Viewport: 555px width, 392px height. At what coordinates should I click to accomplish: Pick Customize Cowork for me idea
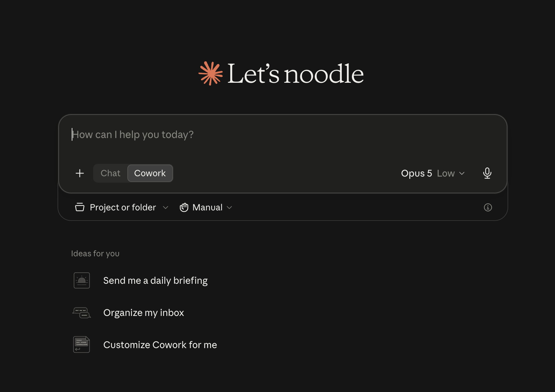160,345
